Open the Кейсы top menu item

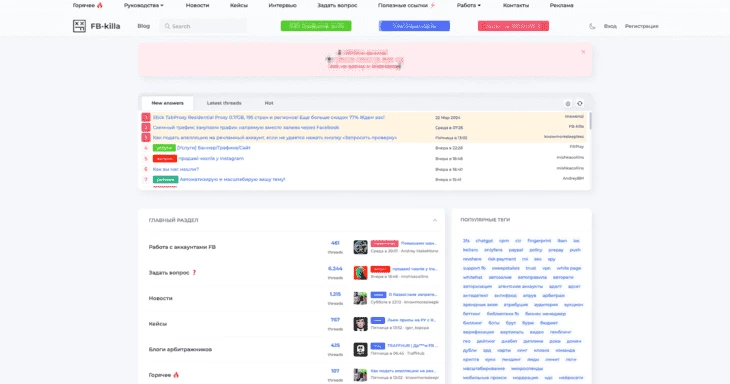[x=239, y=6]
